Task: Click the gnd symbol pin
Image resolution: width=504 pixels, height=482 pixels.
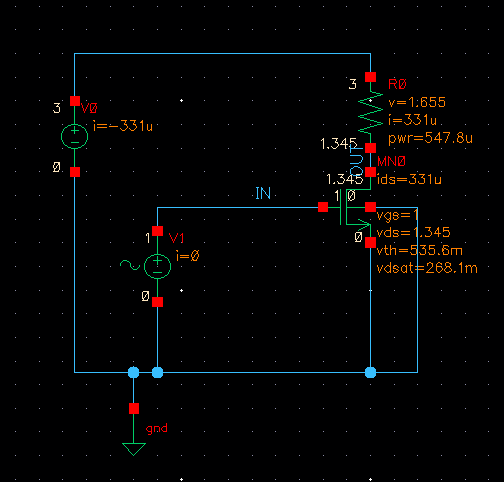Action: click(134, 408)
